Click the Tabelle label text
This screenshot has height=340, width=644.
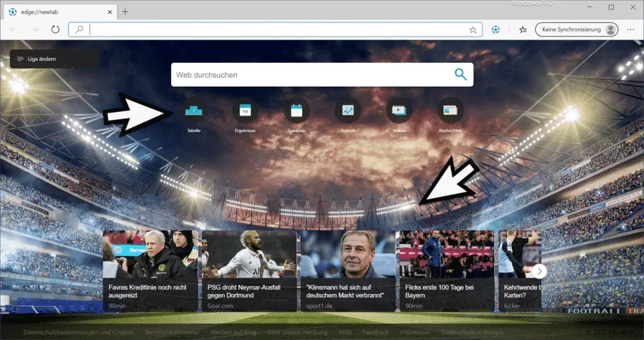pos(194,131)
